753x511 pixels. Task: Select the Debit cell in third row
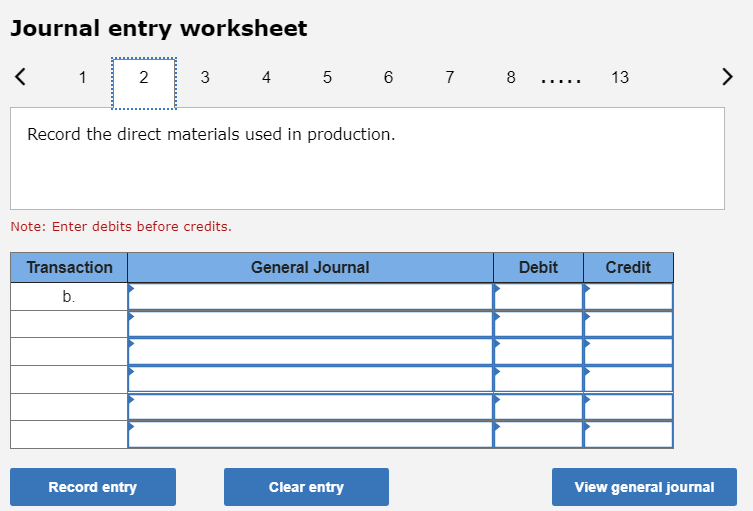pos(538,352)
